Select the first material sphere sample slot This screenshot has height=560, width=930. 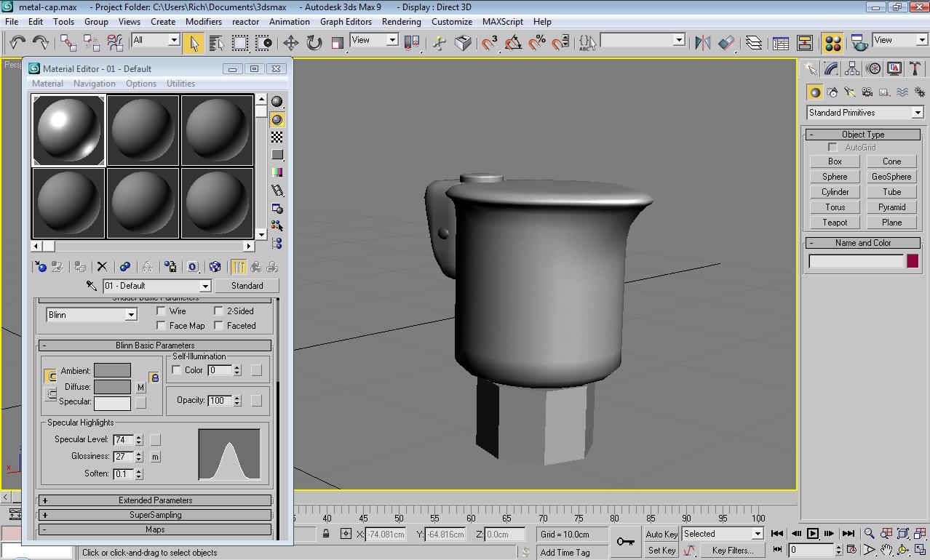coord(68,129)
